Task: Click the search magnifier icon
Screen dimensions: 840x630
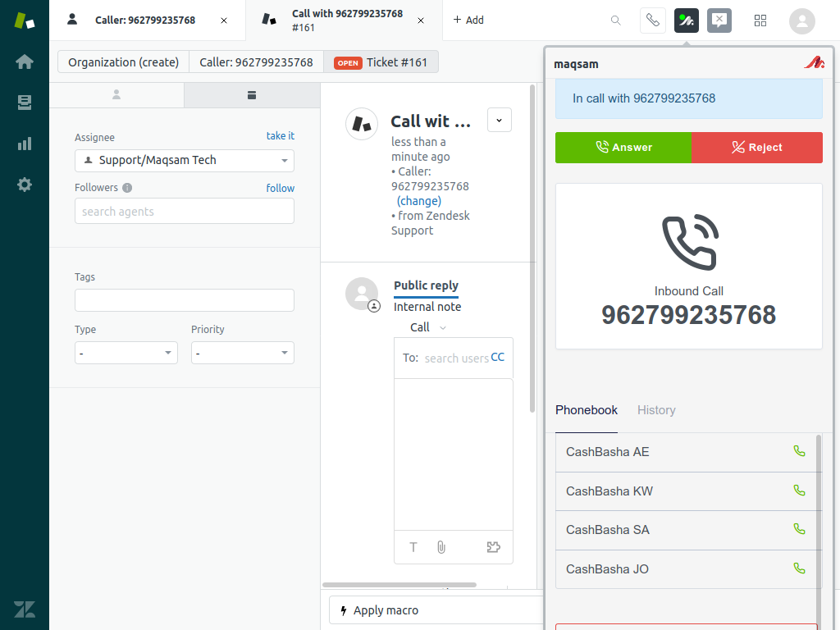Action: (x=615, y=21)
